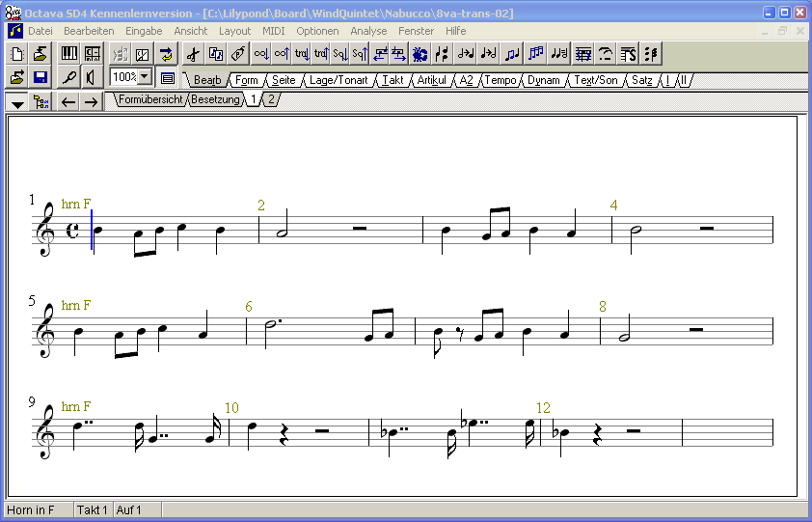Image resolution: width=812 pixels, height=522 pixels.
Task: Open the Formübersicht tab
Action: (x=150, y=99)
